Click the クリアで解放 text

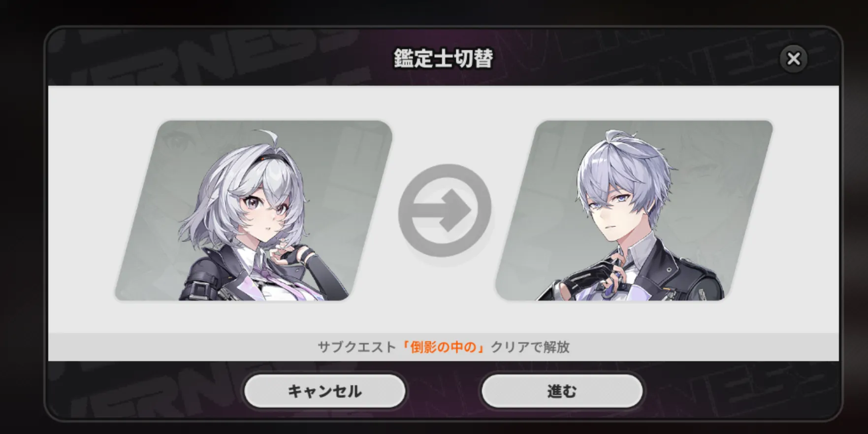click(530, 347)
